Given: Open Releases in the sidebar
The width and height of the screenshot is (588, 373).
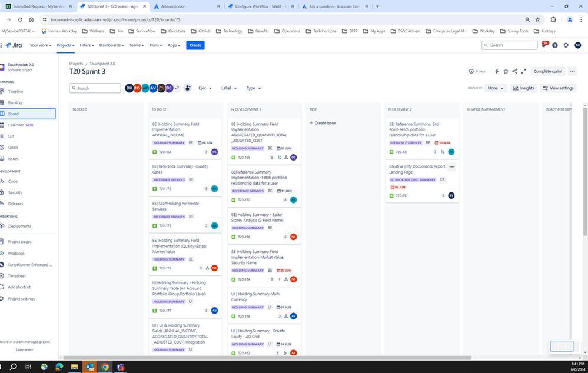Looking at the screenshot, I should point(15,204).
